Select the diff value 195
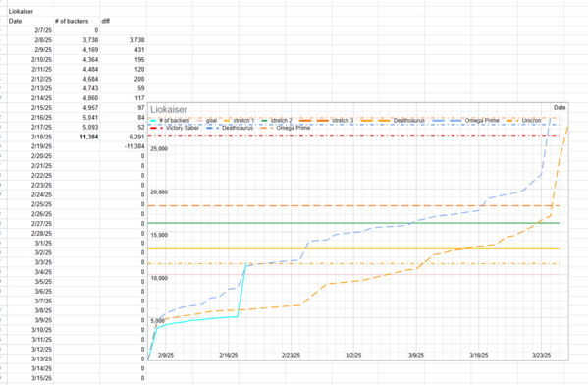 coord(139,60)
